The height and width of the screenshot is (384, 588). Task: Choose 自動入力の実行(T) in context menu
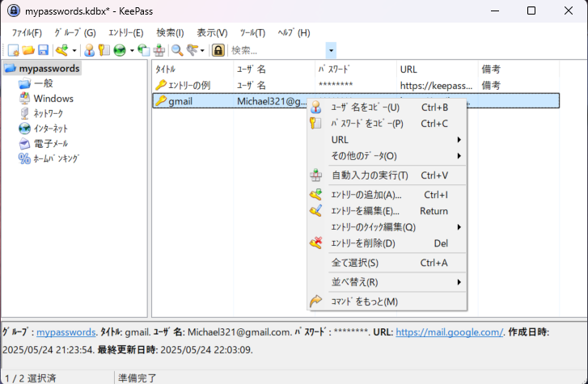coord(387,175)
